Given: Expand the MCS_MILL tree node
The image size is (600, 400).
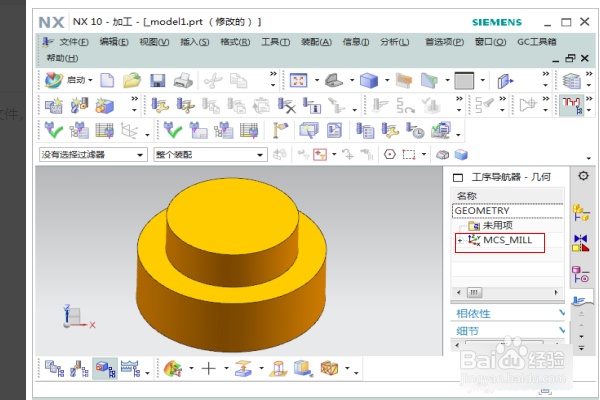Looking at the screenshot, I should (x=460, y=240).
